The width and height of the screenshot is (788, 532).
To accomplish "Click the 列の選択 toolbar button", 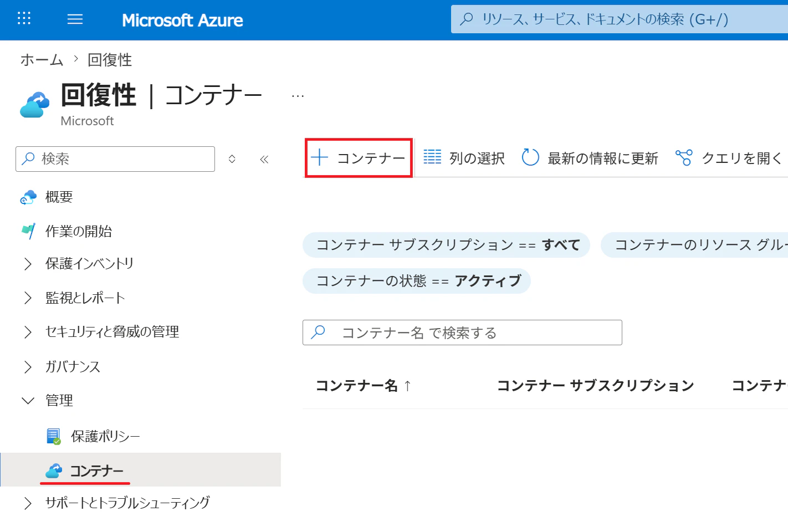I will 464,158.
